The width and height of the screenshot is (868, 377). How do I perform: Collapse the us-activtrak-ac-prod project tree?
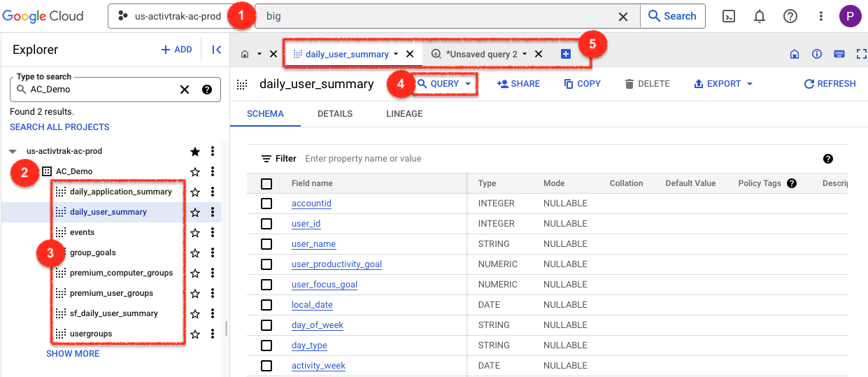click(x=13, y=151)
